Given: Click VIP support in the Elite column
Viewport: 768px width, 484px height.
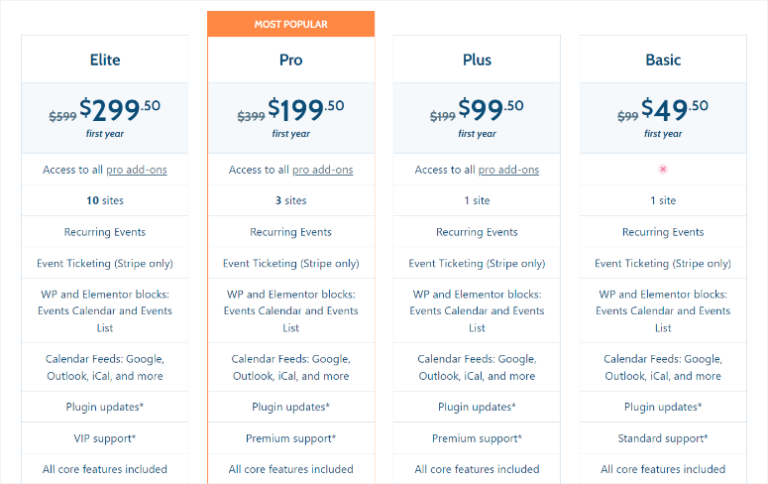Looking at the screenshot, I should point(104,438).
